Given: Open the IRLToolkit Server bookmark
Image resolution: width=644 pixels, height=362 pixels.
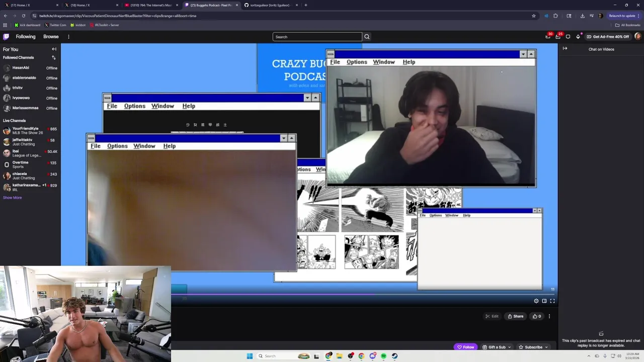Looking at the screenshot, I should coord(104,25).
